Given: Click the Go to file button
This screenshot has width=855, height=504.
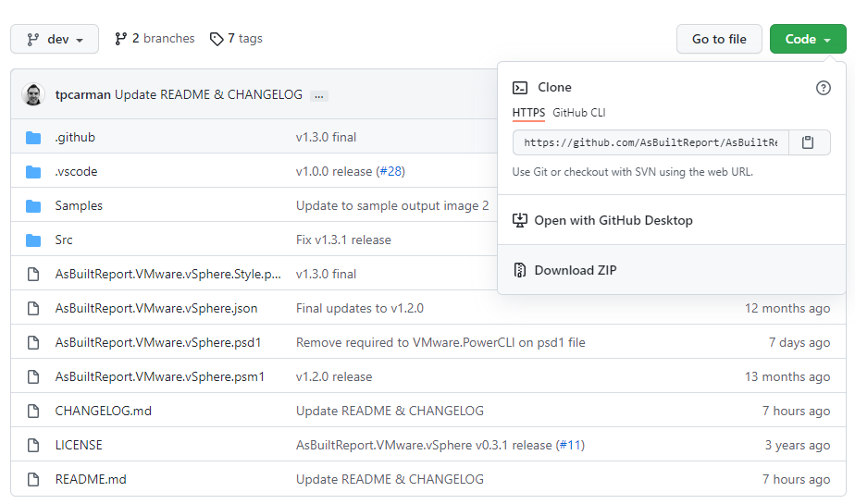Looking at the screenshot, I should click(x=719, y=39).
